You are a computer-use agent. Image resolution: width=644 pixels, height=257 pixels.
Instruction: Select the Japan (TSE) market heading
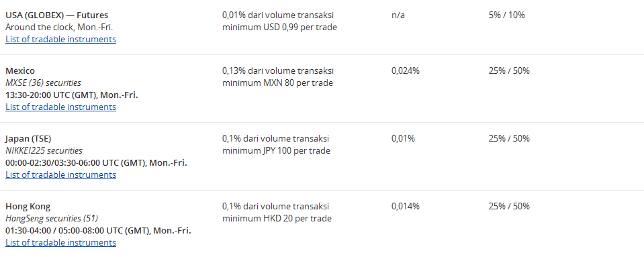coord(28,138)
